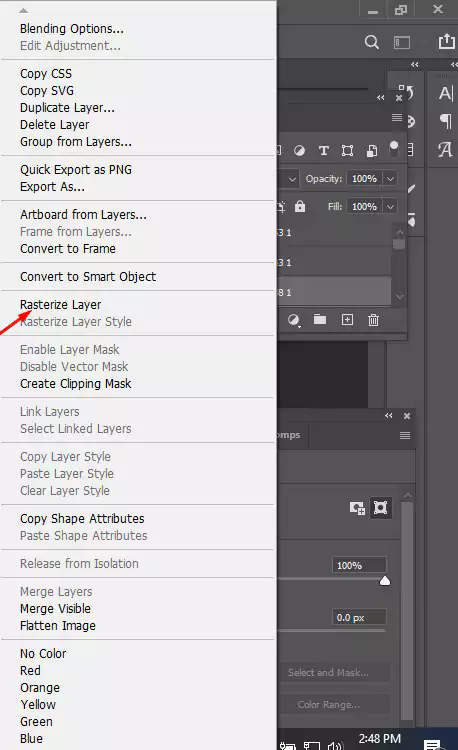Open the Opacity dropdown arrow

[x=391, y=178]
